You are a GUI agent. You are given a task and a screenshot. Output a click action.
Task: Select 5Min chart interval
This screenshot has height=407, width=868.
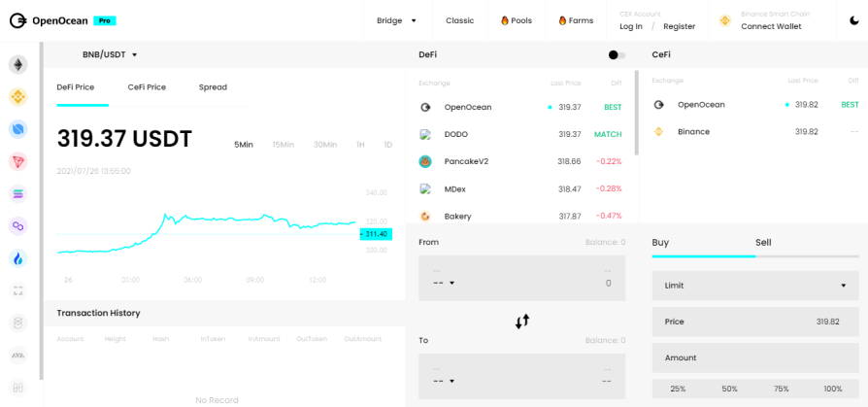244,145
